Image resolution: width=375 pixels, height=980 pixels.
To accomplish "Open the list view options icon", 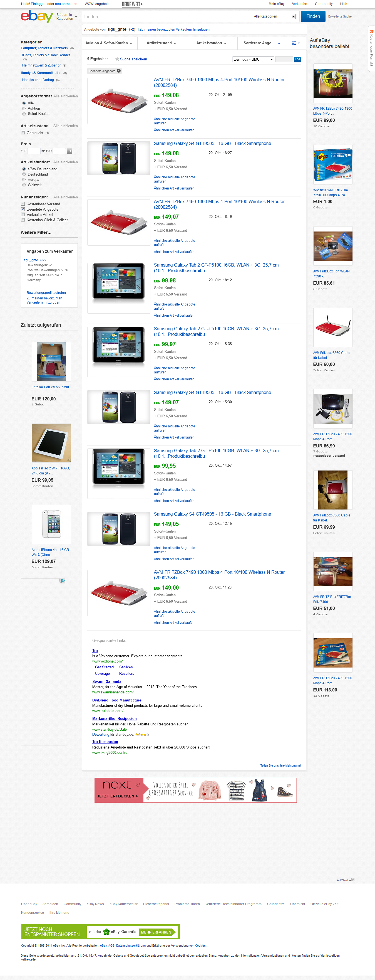I will click(296, 43).
